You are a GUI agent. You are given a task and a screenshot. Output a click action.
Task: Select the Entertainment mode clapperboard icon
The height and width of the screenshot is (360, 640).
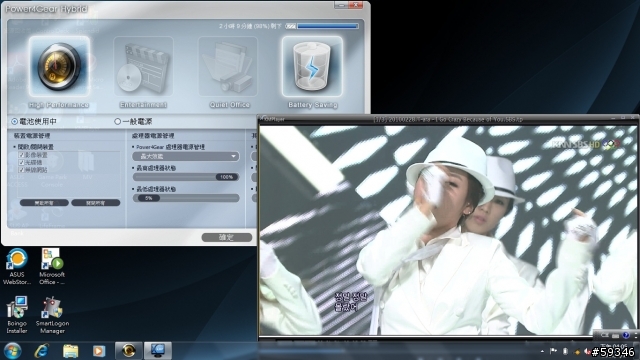coord(143,66)
